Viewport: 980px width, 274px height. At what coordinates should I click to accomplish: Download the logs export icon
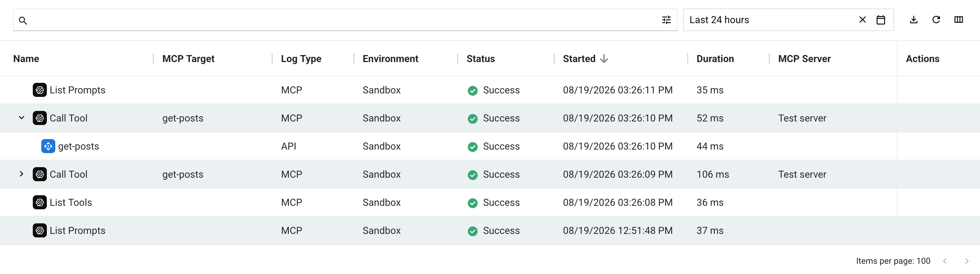click(x=914, y=20)
